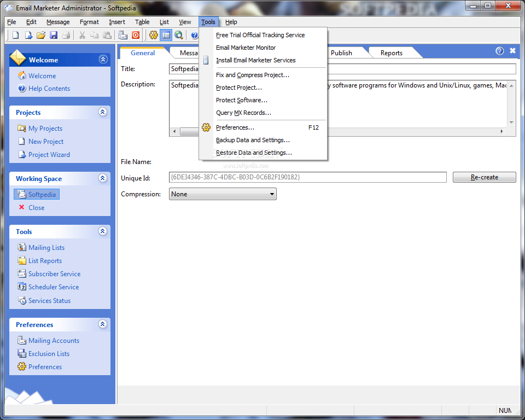Click the icon beside My Projects
This screenshot has width=525, height=420.
22,129
